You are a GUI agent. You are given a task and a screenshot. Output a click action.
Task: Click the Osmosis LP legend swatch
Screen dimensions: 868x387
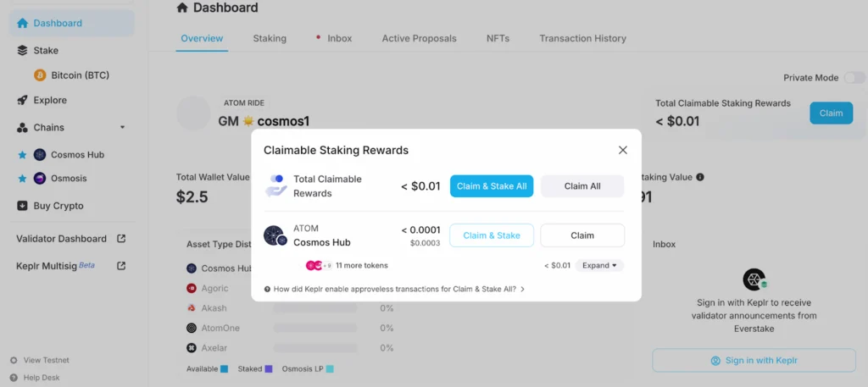coord(330,369)
